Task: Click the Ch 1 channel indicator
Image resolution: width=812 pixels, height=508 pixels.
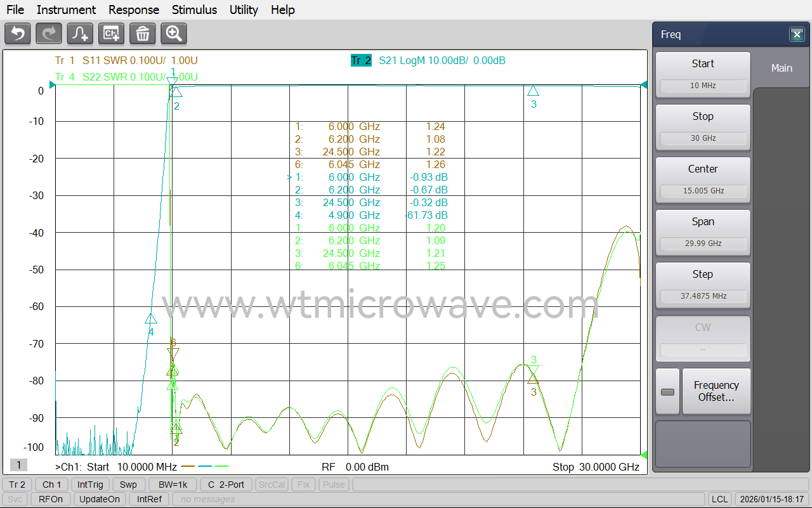Action: click(51, 484)
